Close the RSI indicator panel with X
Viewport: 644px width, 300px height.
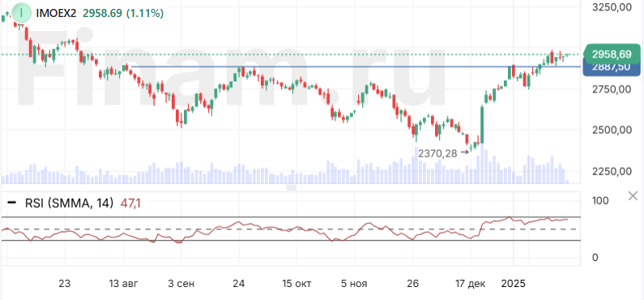[x=633, y=196]
